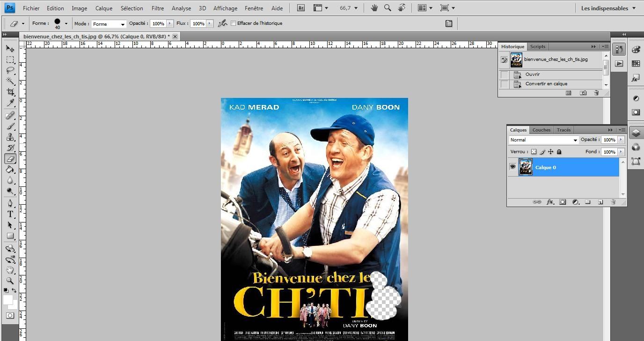Viewport: 644px width, 341px height.
Task: Set history brush source on Convertir en calque
Action: pos(504,84)
